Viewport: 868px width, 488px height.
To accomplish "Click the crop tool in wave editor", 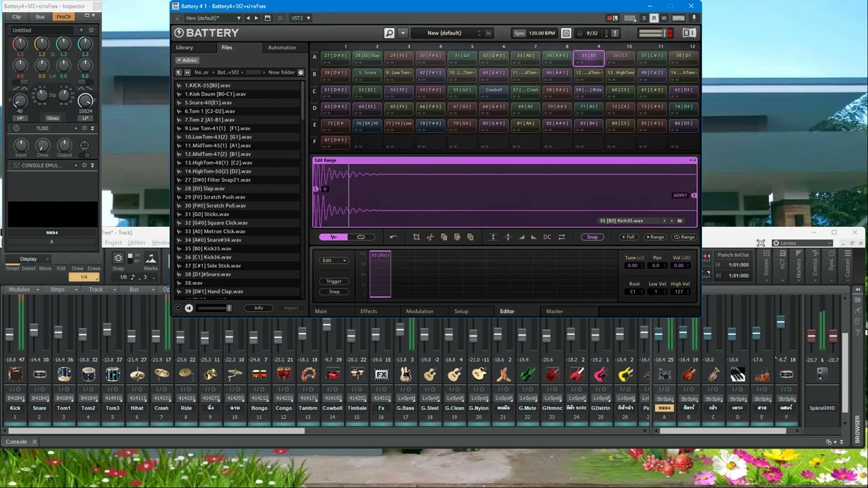I will click(x=416, y=237).
